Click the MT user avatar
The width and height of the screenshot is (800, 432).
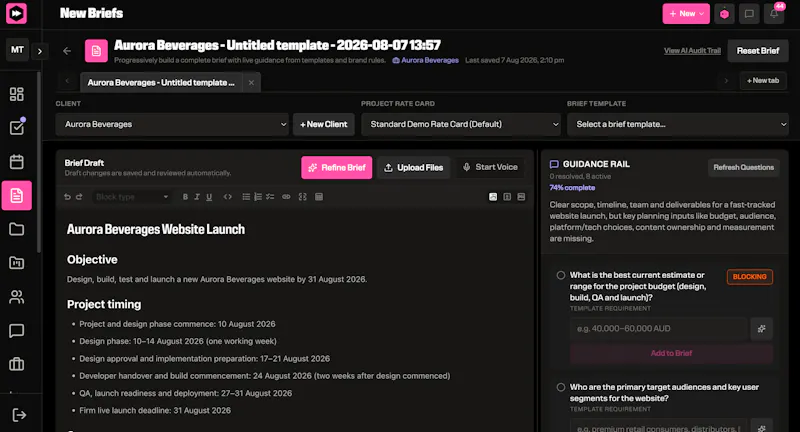[17, 50]
